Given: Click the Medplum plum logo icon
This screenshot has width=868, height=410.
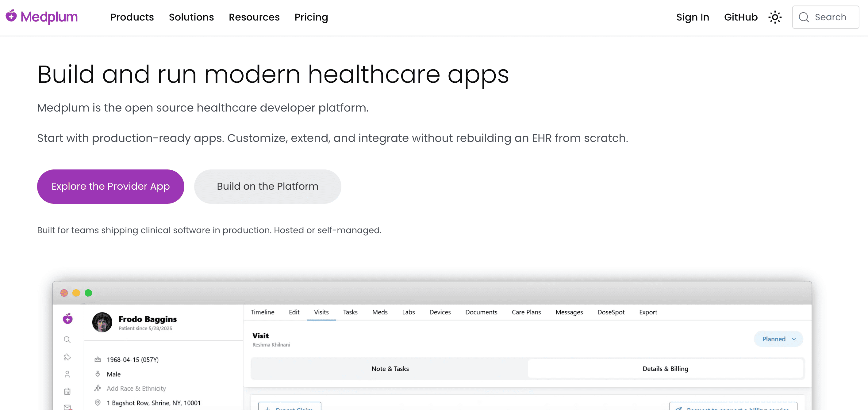Looking at the screenshot, I should tap(11, 16).
